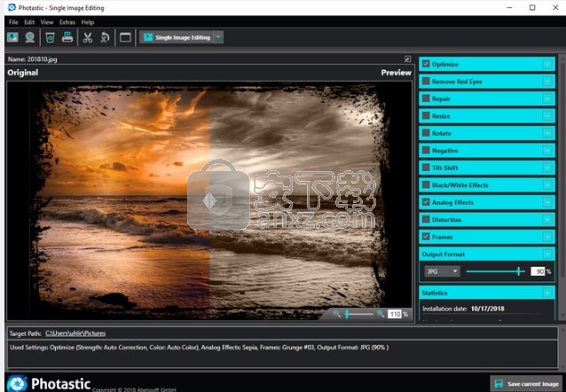The height and width of the screenshot is (392, 566).
Task: Tick the Distortion checkbox
Action: pos(426,219)
